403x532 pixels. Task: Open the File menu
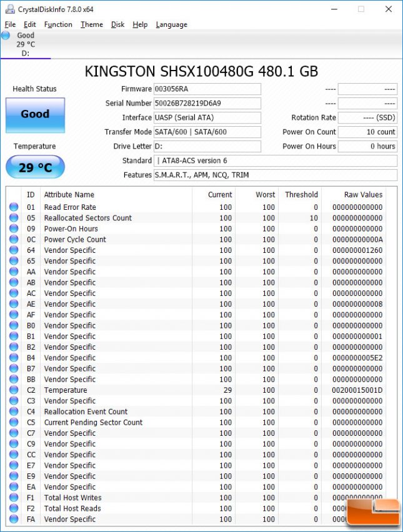pyautogui.click(x=10, y=24)
